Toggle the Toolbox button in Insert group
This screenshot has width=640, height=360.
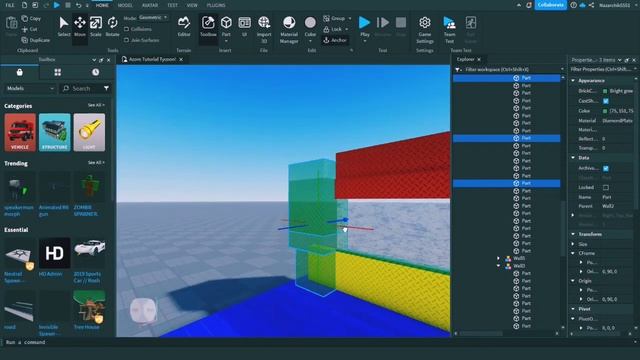click(x=208, y=27)
